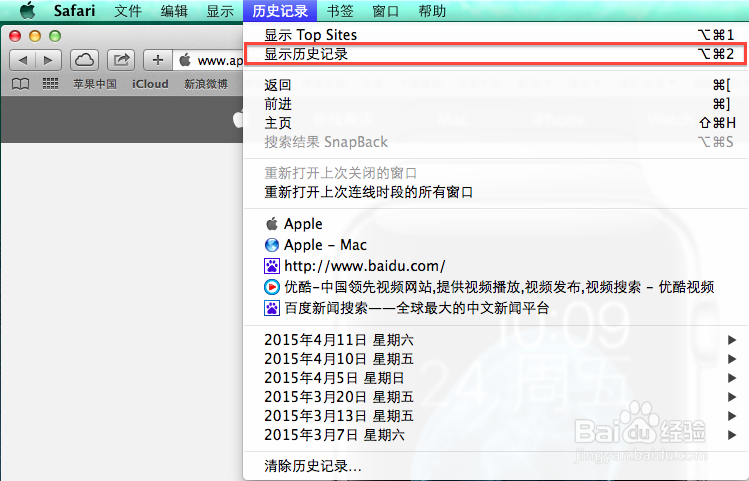This screenshot has width=749, height=481.
Task: Click the yellow minimize window button
Action: coord(35,36)
